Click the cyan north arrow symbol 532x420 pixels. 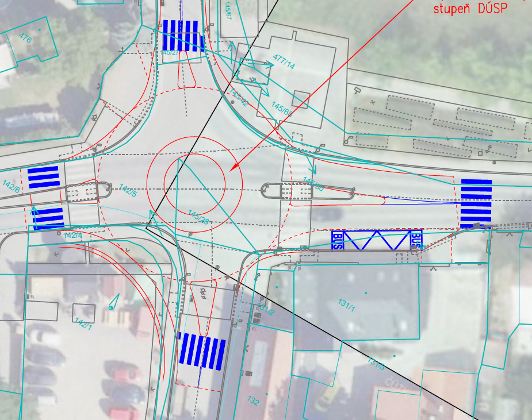[x=113, y=302]
